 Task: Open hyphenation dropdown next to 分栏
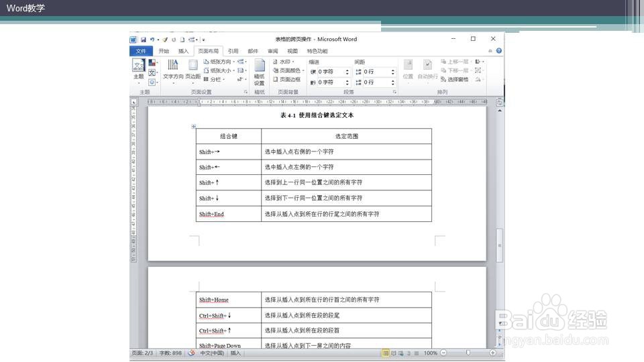coord(242,79)
